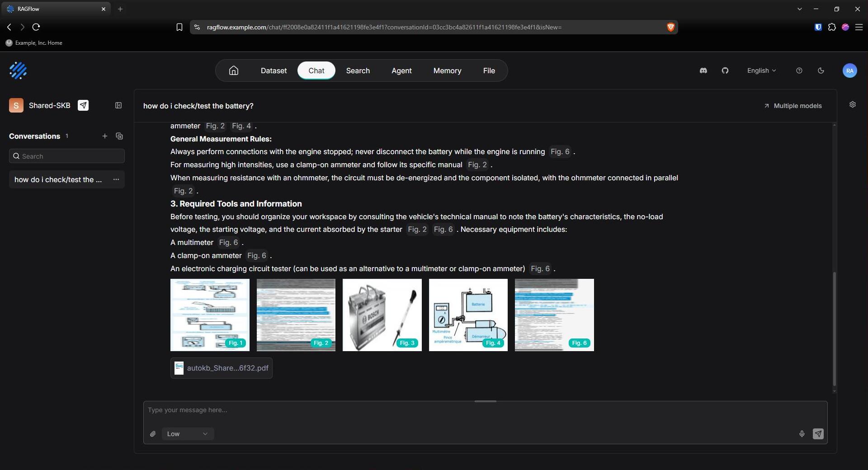Open the conversation options ellipsis menu
This screenshot has width=868, height=470.
point(116,179)
